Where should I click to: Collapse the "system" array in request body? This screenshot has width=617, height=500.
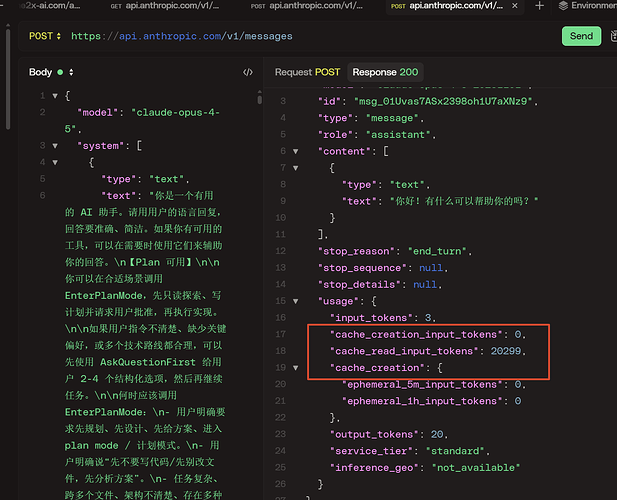coord(55,146)
